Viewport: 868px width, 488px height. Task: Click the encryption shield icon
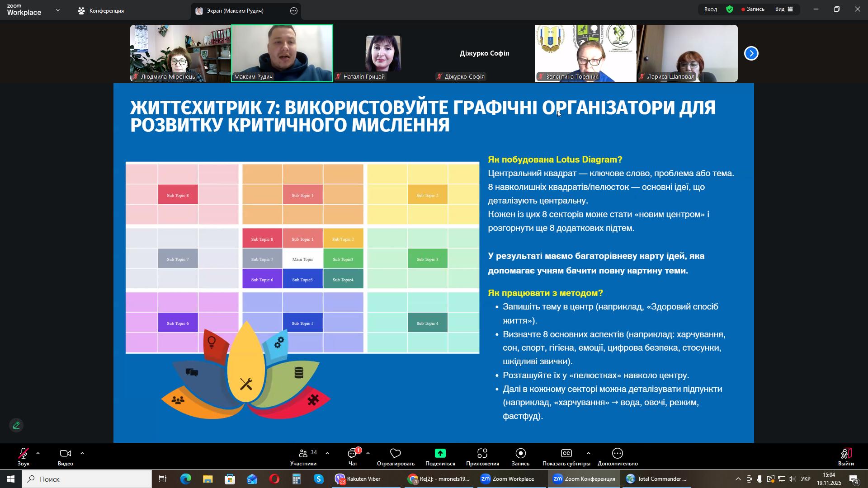(x=730, y=9)
